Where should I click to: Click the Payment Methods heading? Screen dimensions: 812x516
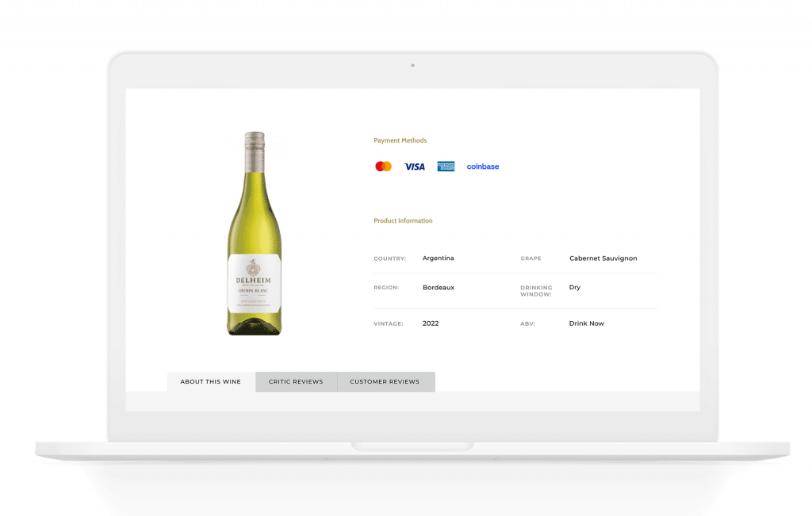click(x=400, y=140)
